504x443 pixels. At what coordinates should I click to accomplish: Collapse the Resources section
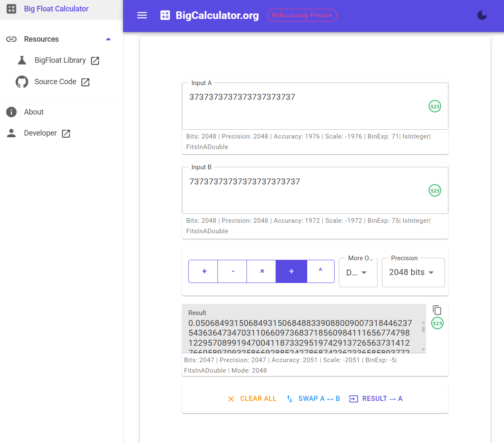click(x=108, y=39)
